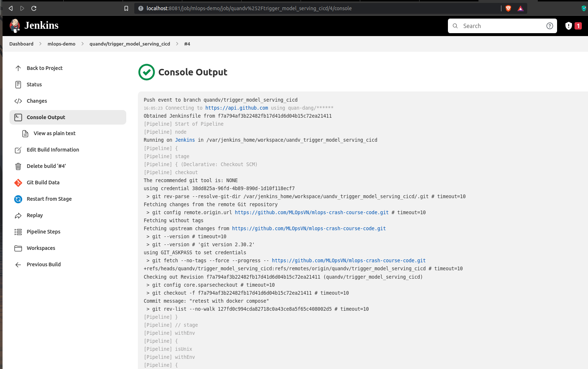Viewport: 588px width, 369px height.
Task: Open the Jenkins node link in console
Action: pyautogui.click(x=185, y=140)
